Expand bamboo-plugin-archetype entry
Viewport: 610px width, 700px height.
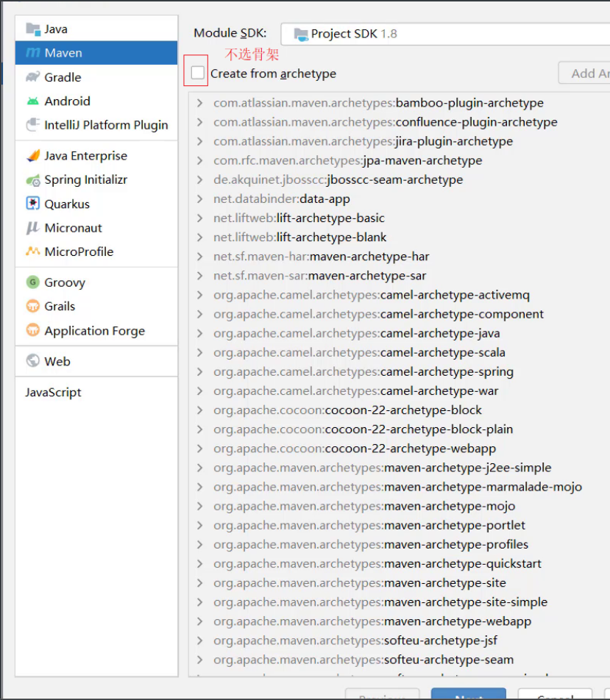point(199,103)
